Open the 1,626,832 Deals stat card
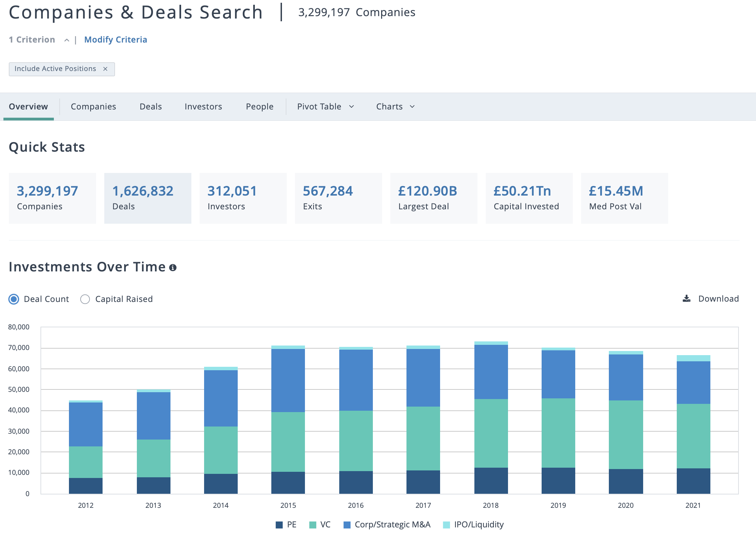 [x=148, y=198]
